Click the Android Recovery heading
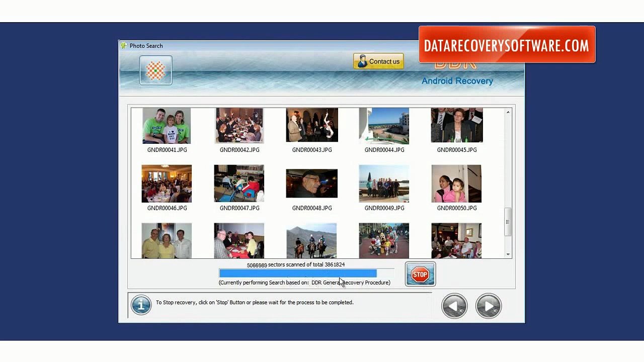The width and height of the screenshot is (644, 362). [457, 81]
